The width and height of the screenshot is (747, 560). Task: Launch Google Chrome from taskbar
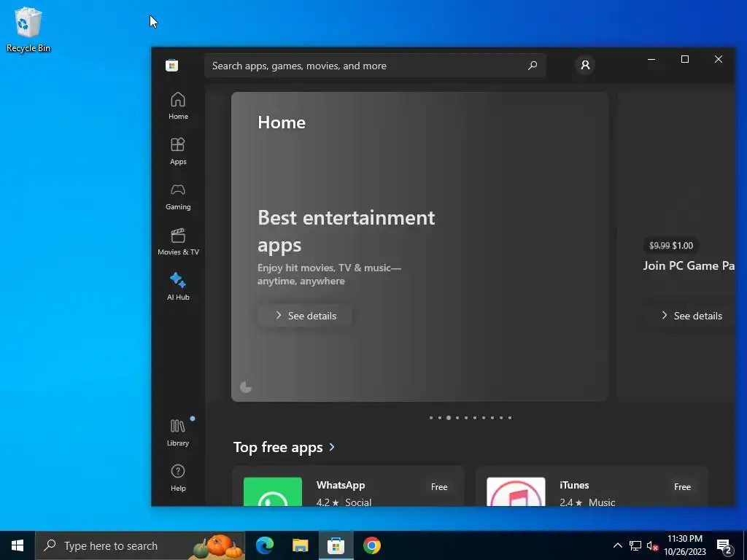tap(371, 545)
